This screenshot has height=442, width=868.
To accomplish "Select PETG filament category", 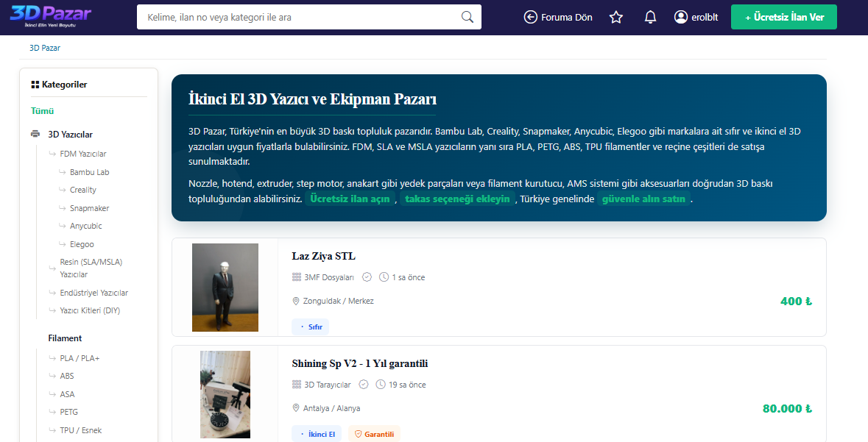I will pos(69,412).
